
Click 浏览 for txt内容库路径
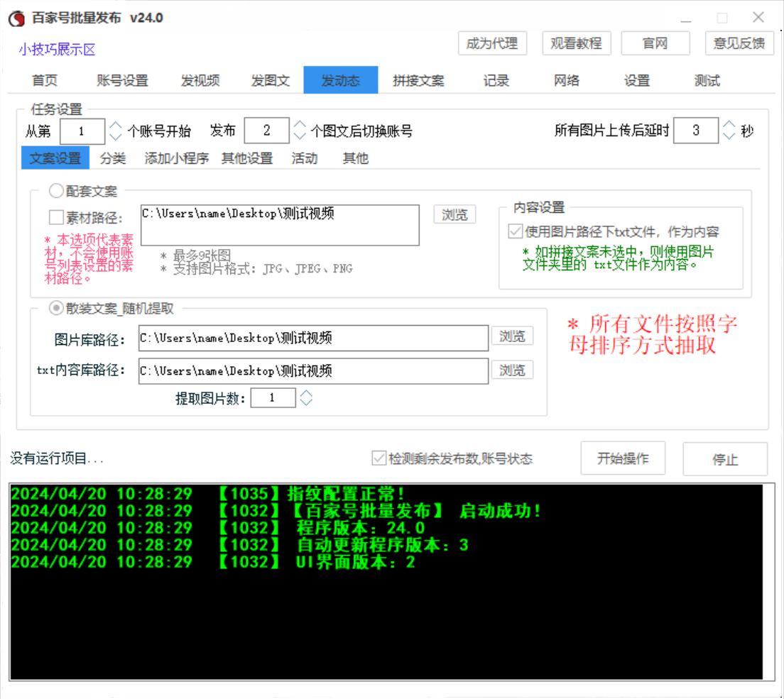(512, 370)
